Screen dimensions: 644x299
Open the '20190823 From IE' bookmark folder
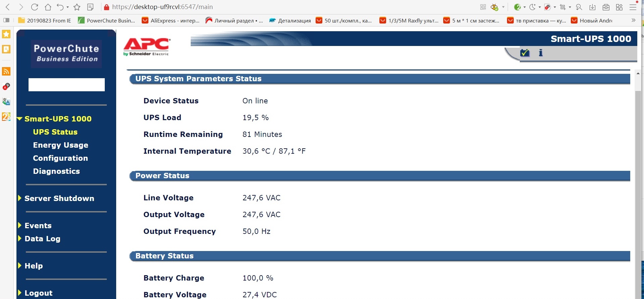point(45,20)
